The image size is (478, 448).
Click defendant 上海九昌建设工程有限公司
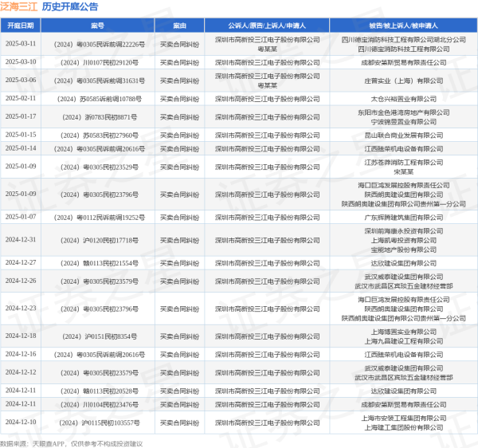[x=403, y=341]
